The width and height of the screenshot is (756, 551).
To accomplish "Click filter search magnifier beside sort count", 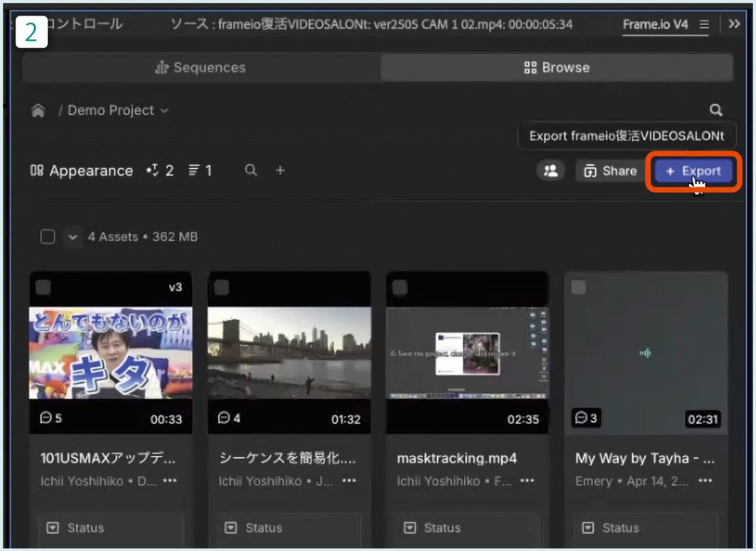I will (x=251, y=171).
